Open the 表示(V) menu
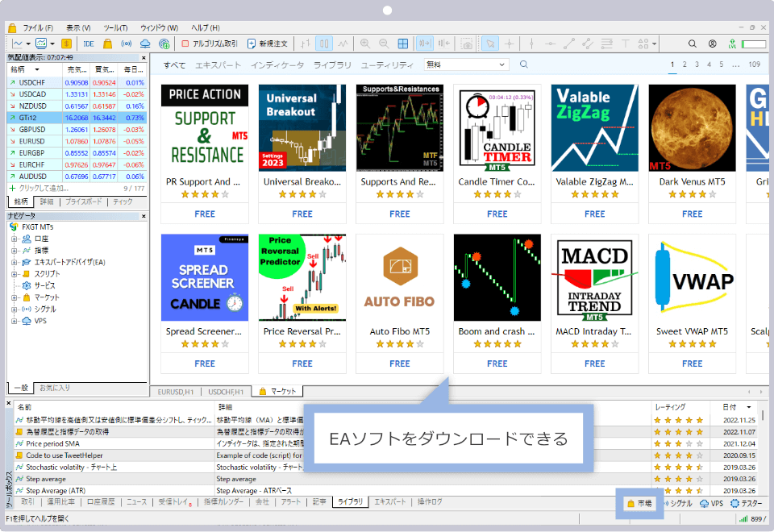The image size is (774, 532). pyautogui.click(x=78, y=28)
